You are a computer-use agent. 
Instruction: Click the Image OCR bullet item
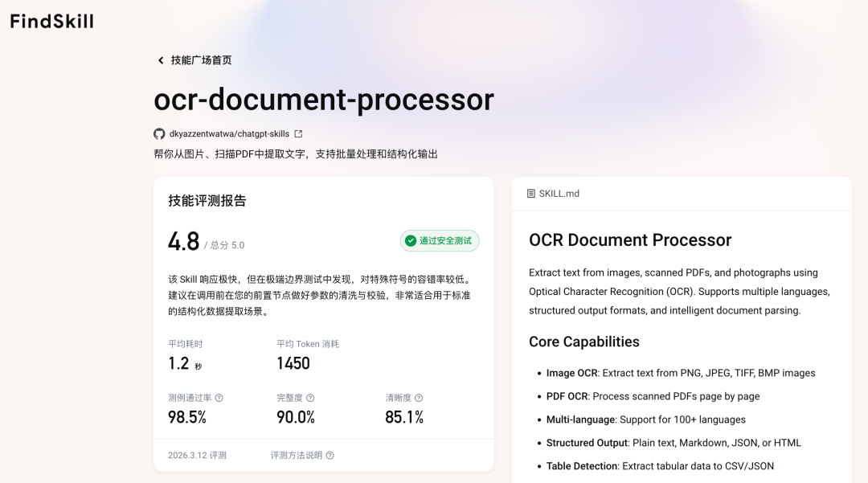tap(681, 374)
